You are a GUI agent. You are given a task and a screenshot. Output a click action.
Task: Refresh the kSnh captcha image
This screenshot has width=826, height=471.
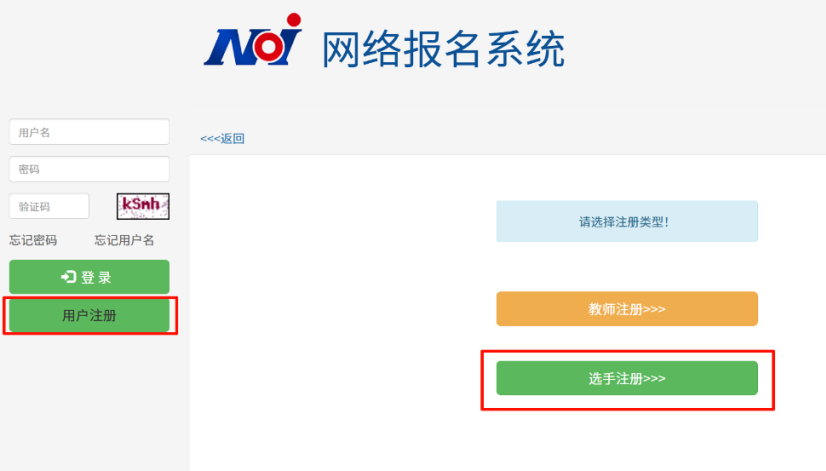tap(143, 206)
